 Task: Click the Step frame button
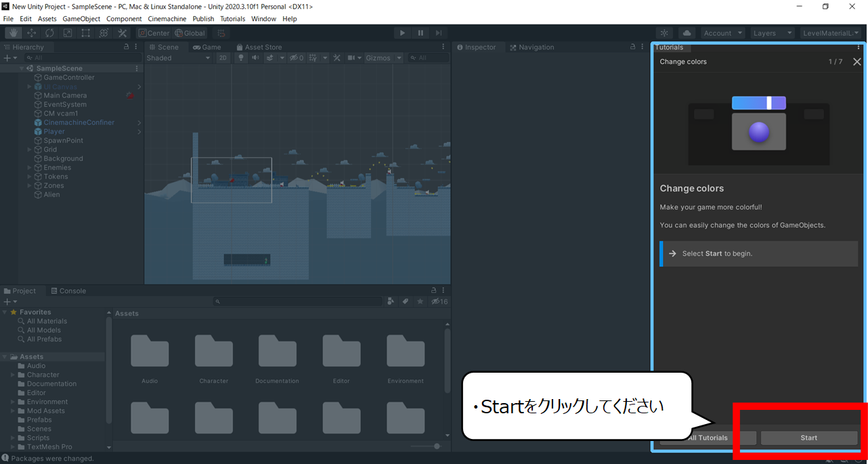pyautogui.click(x=439, y=32)
